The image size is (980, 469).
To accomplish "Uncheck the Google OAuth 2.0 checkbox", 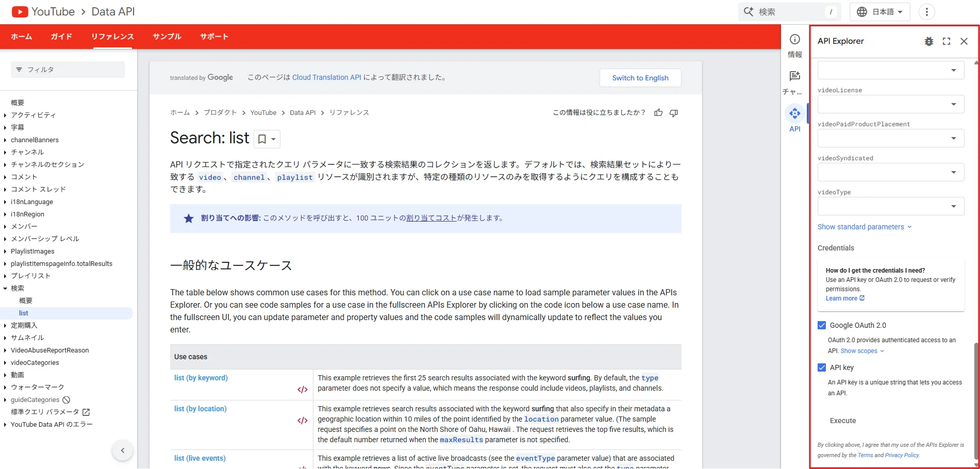I will [x=822, y=325].
